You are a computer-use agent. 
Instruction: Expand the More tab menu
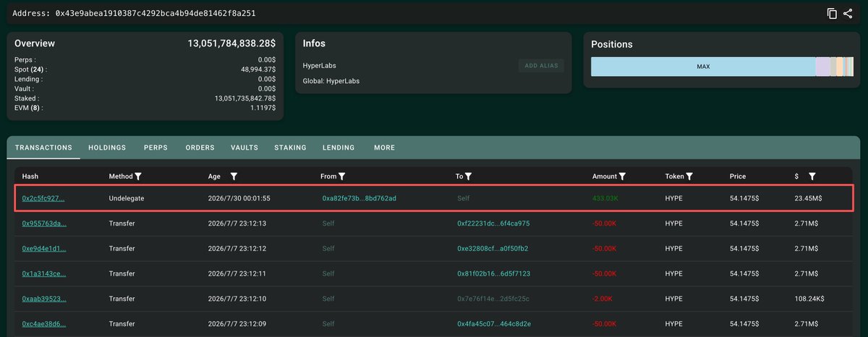384,148
